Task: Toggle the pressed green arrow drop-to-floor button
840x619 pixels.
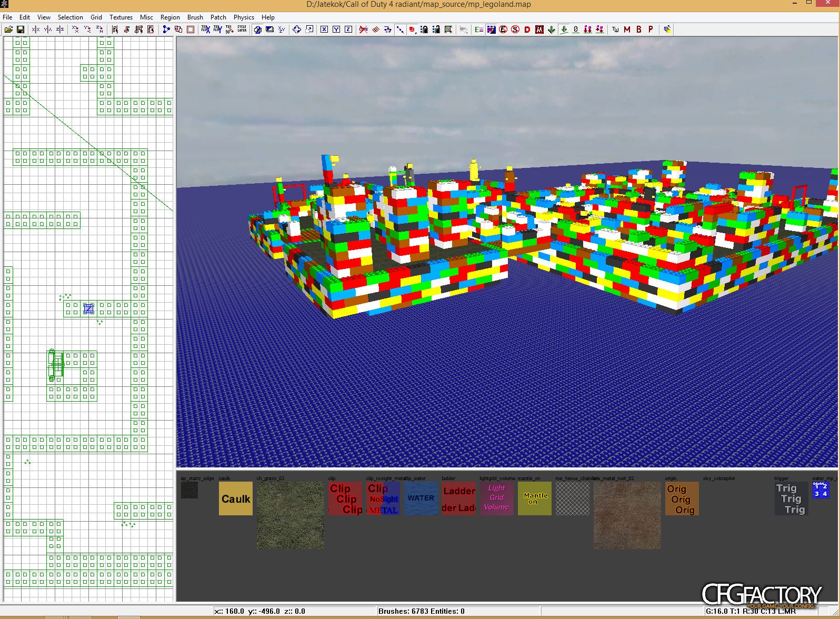Action: (564, 29)
